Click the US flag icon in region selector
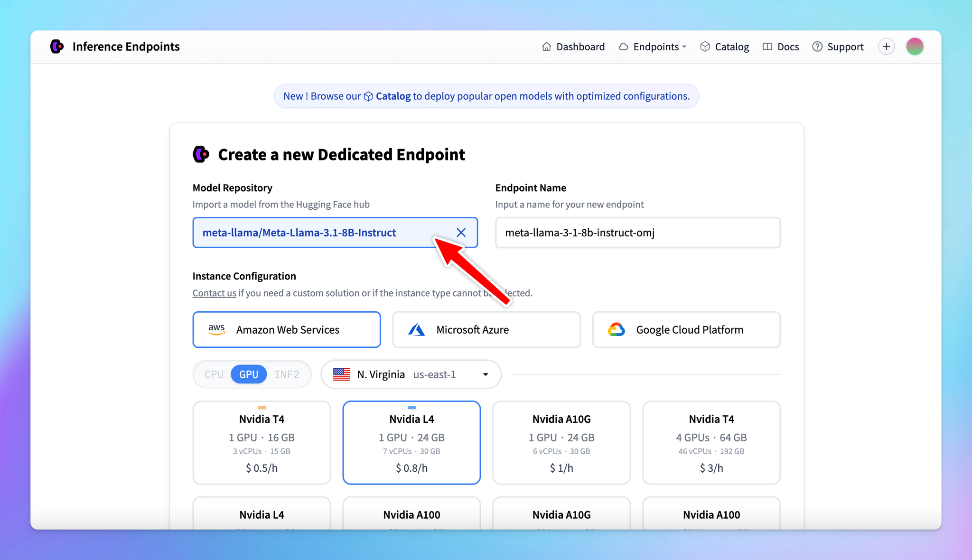Viewport: 972px width, 560px height. click(342, 374)
